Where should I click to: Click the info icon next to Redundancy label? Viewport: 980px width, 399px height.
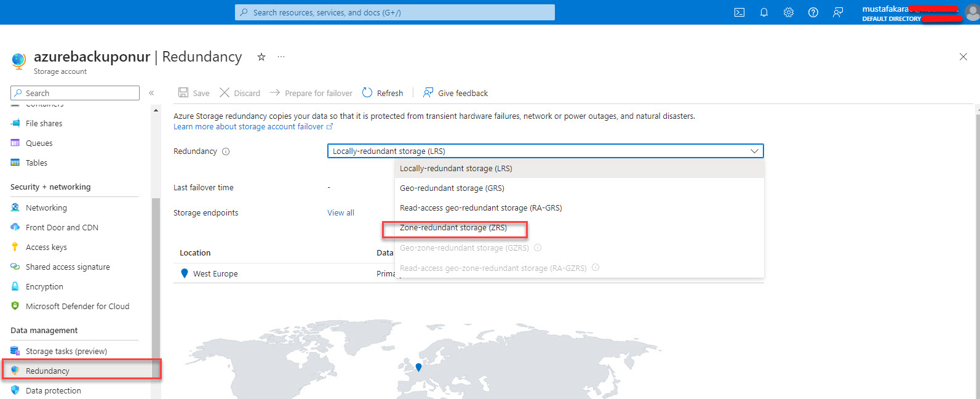point(226,151)
